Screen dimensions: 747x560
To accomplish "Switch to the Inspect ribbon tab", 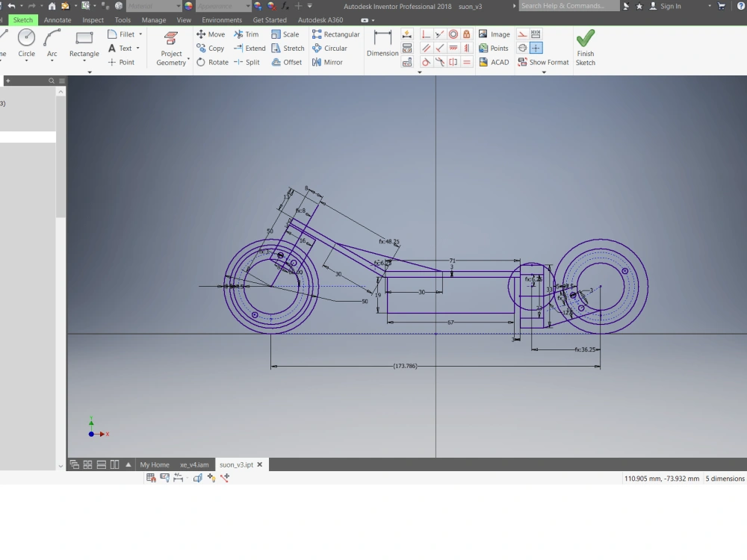I will (x=93, y=20).
